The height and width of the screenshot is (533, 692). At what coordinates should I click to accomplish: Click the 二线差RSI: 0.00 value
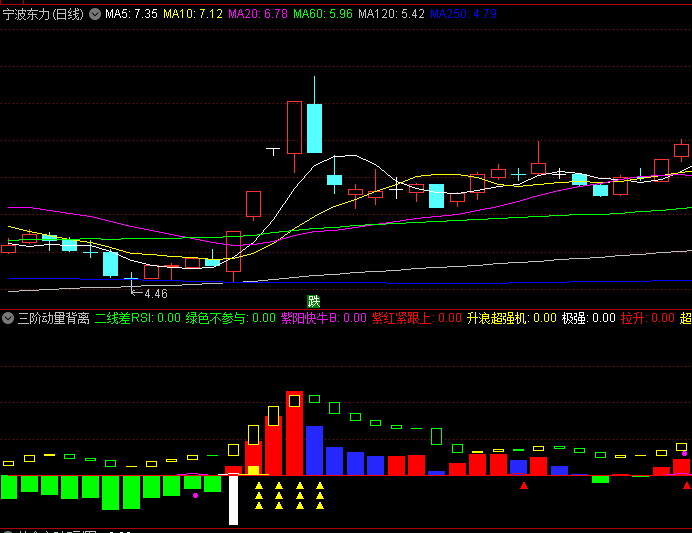(x=138, y=318)
